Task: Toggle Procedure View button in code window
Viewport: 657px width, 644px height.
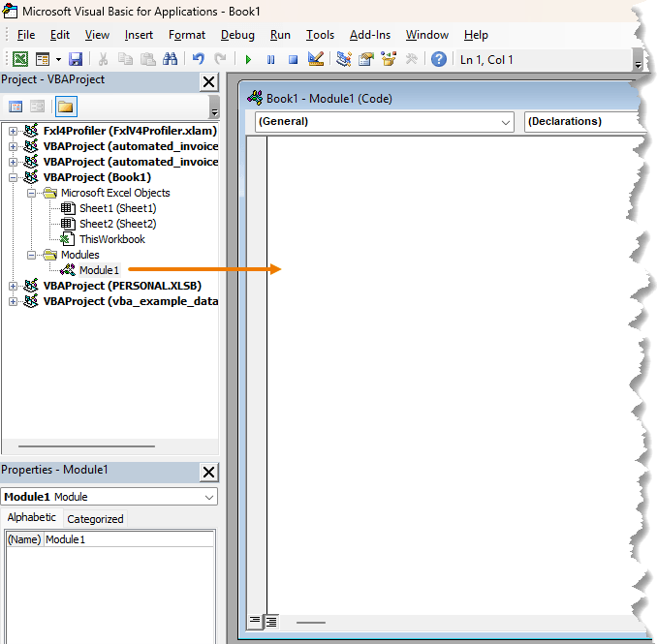Action: 255,622
